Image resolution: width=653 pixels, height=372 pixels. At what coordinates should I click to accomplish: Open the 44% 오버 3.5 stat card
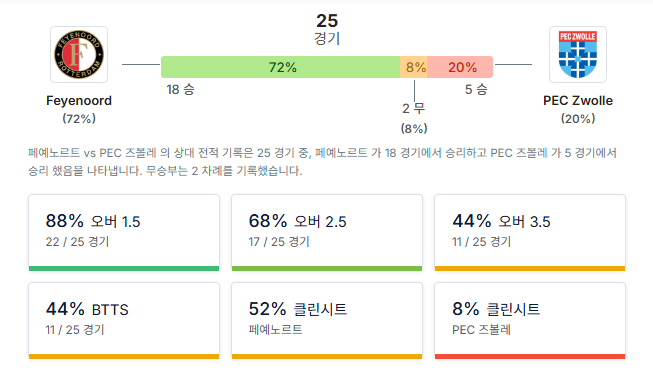coord(530,232)
